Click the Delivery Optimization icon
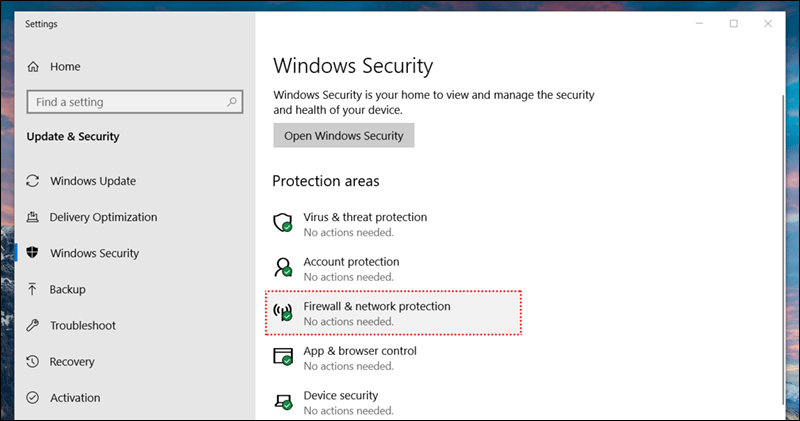The width and height of the screenshot is (800, 421). coord(33,217)
